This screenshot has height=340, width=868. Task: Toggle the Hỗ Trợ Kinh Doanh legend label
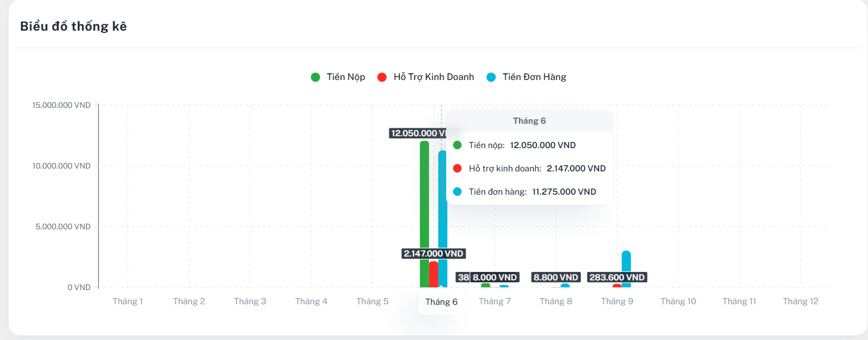pyautogui.click(x=433, y=77)
